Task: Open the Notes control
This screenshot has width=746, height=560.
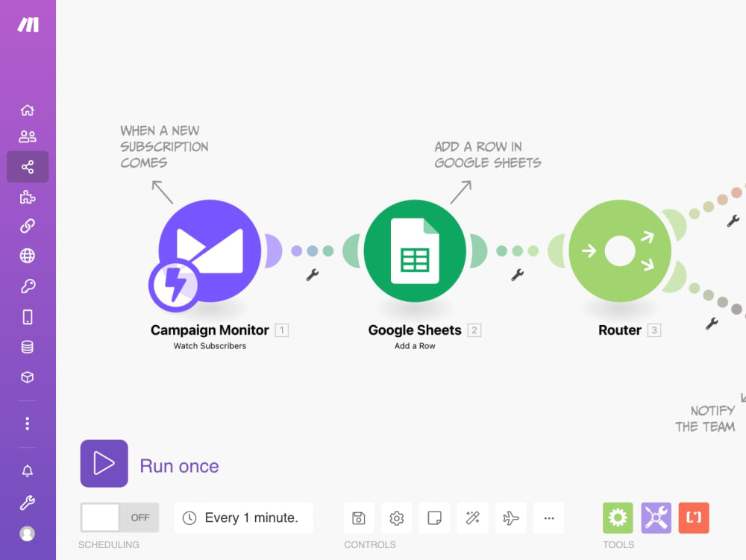Action: [434, 517]
